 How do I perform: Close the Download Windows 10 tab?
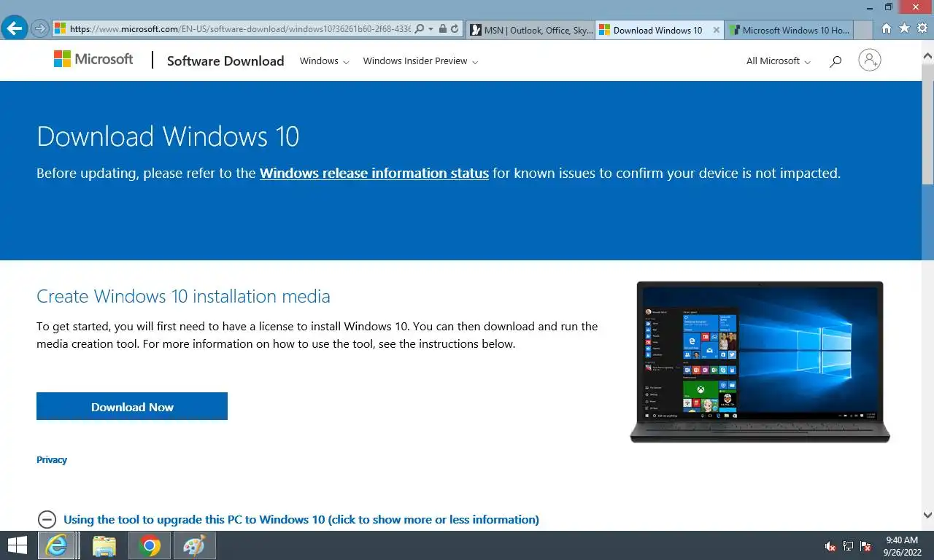coord(716,30)
